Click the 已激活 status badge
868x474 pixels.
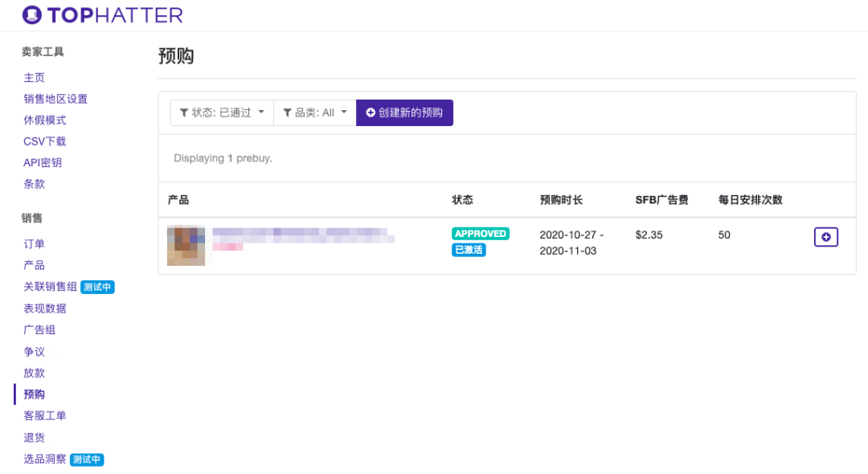[x=469, y=250]
